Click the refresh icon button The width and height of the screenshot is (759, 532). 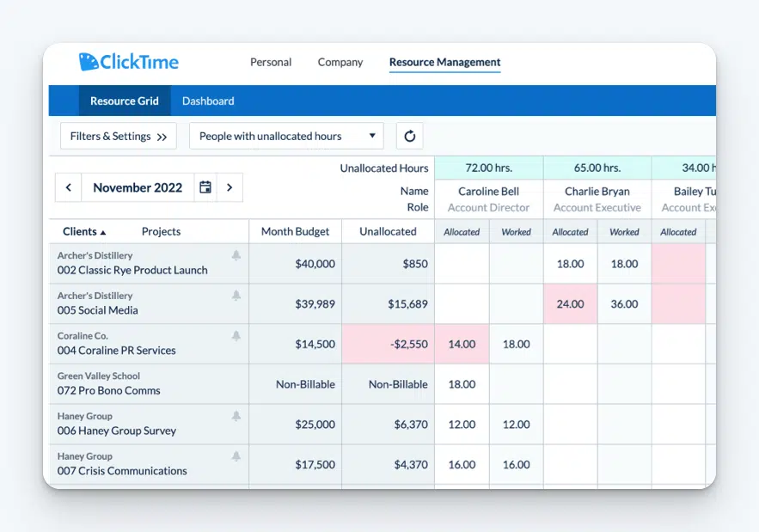pyautogui.click(x=409, y=136)
